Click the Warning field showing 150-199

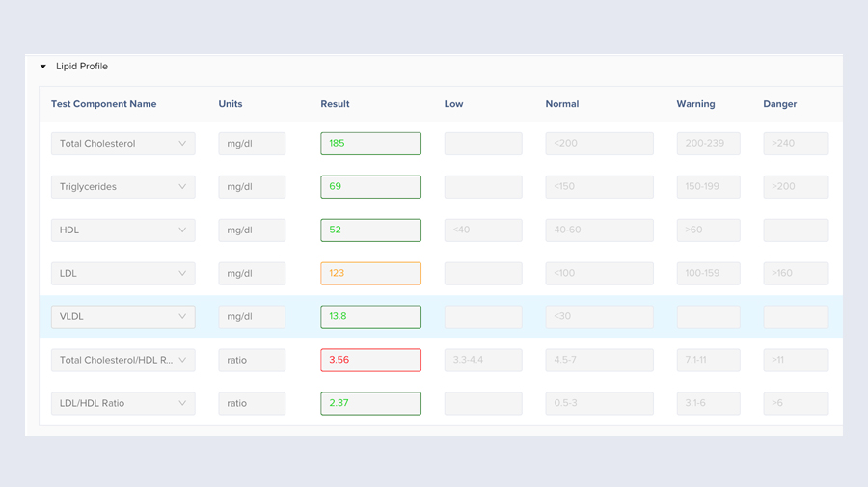pyautogui.click(x=709, y=186)
